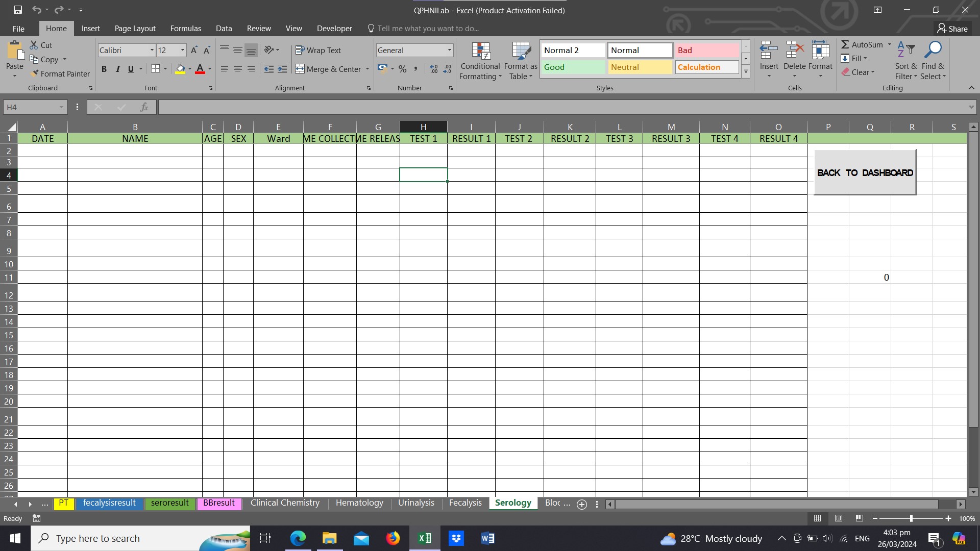Image resolution: width=980 pixels, height=551 pixels.
Task: Open the Find & Select magnifier
Action: pos(933,50)
